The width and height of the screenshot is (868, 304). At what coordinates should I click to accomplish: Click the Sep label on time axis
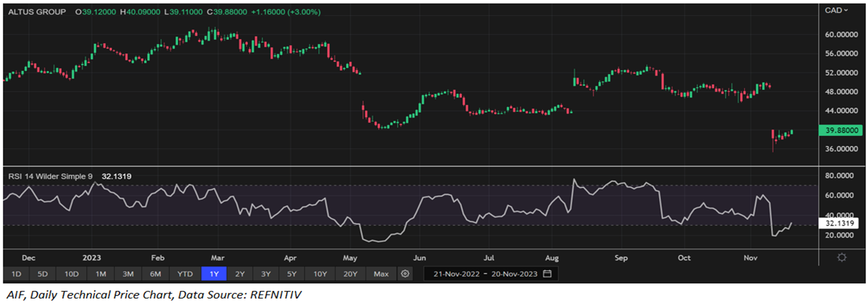[621, 258]
